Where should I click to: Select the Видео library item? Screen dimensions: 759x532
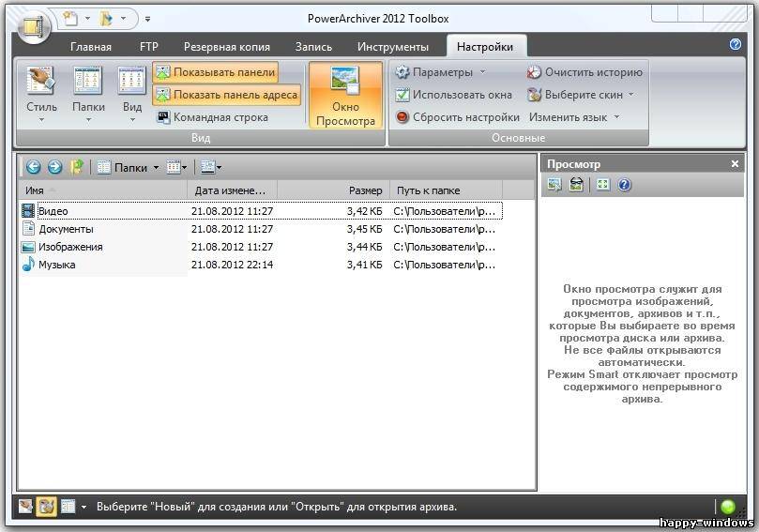click(x=262, y=211)
